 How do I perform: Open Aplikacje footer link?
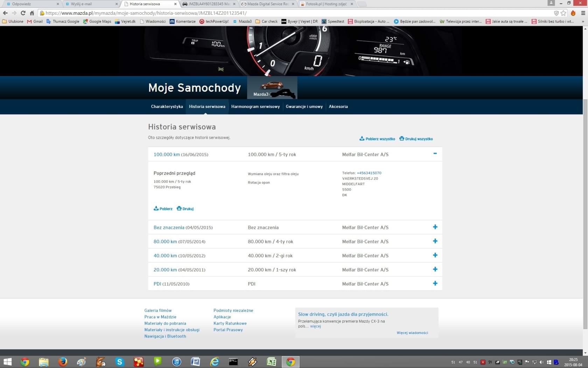(222, 317)
